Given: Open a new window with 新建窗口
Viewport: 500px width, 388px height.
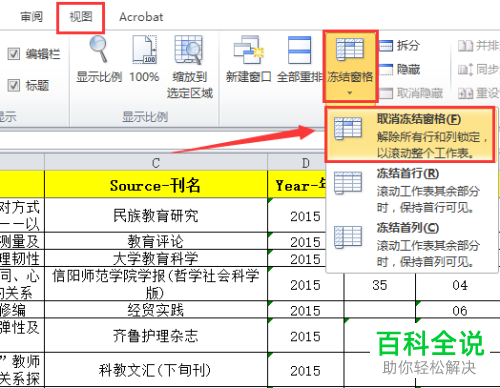Looking at the screenshot, I should click(248, 50).
